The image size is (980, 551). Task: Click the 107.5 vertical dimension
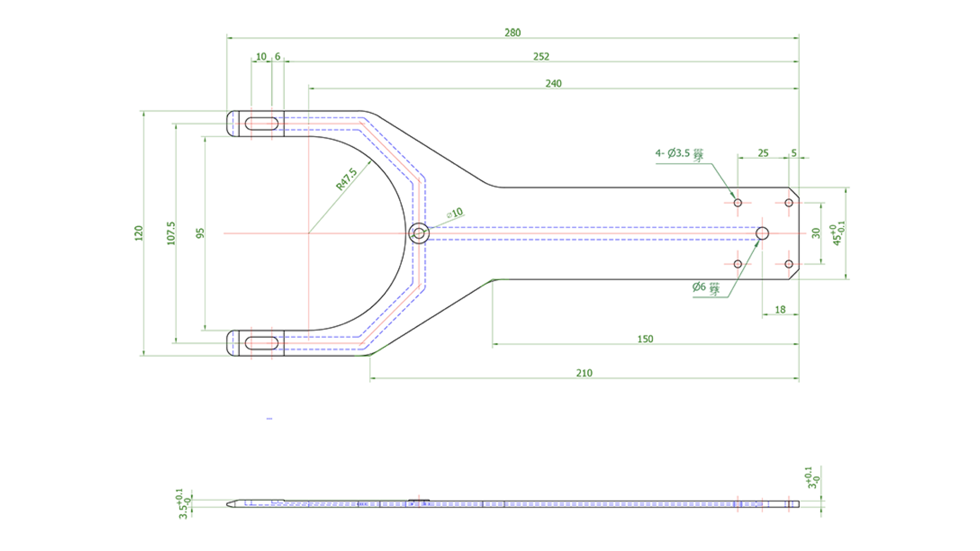(x=171, y=233)
